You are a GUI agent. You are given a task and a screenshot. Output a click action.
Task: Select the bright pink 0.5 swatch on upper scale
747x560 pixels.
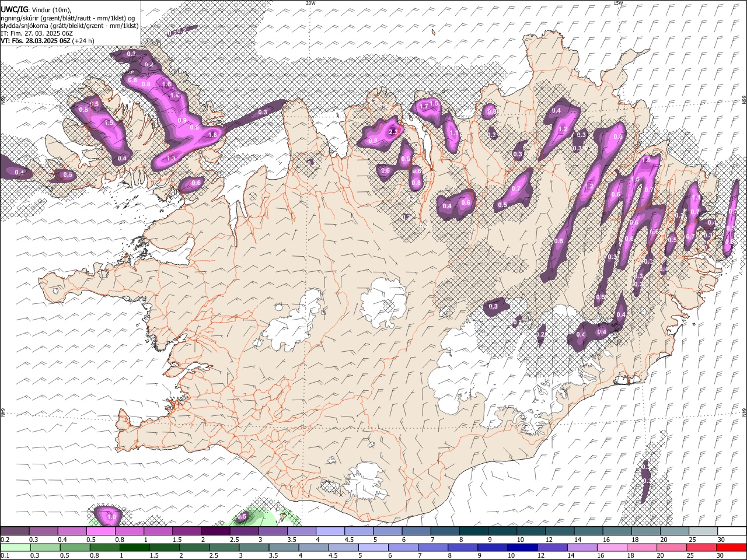coord(100,531)
